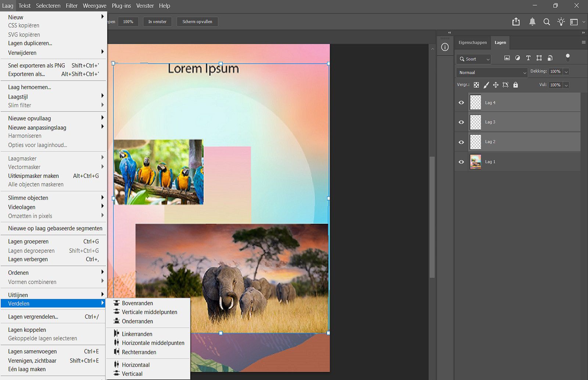Open the Filter menu

click(71, 6)
